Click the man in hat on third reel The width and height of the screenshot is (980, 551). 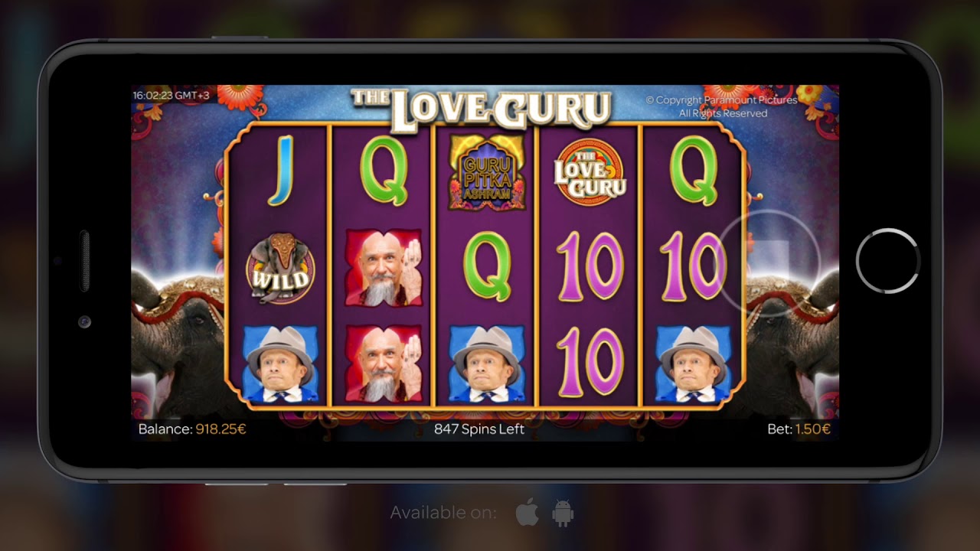click(x=487, y=363)
